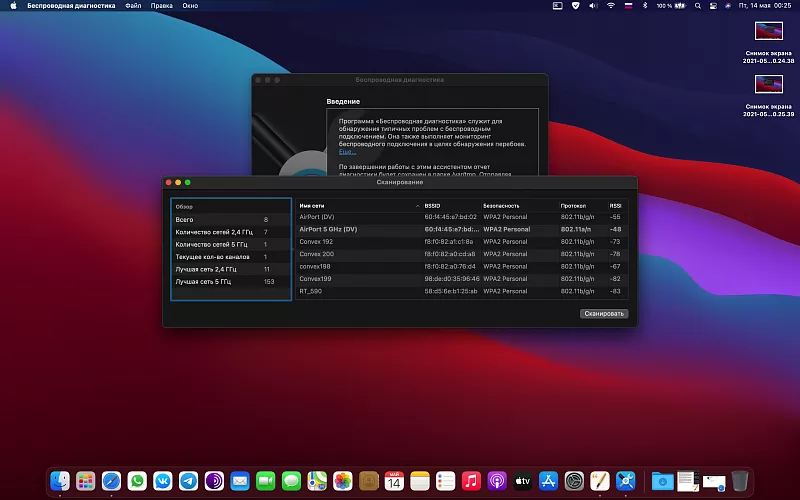Image resolution: width=800 pixels, height=500 pixels.
Task: Open the Еще… link in introduction
Action: [347, 152]
